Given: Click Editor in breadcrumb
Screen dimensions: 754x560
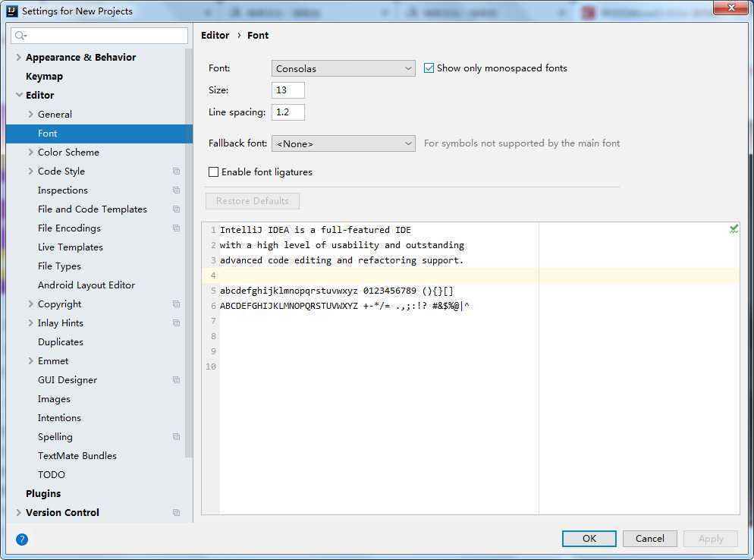Looking at the screenshot, I should (215, 35).
